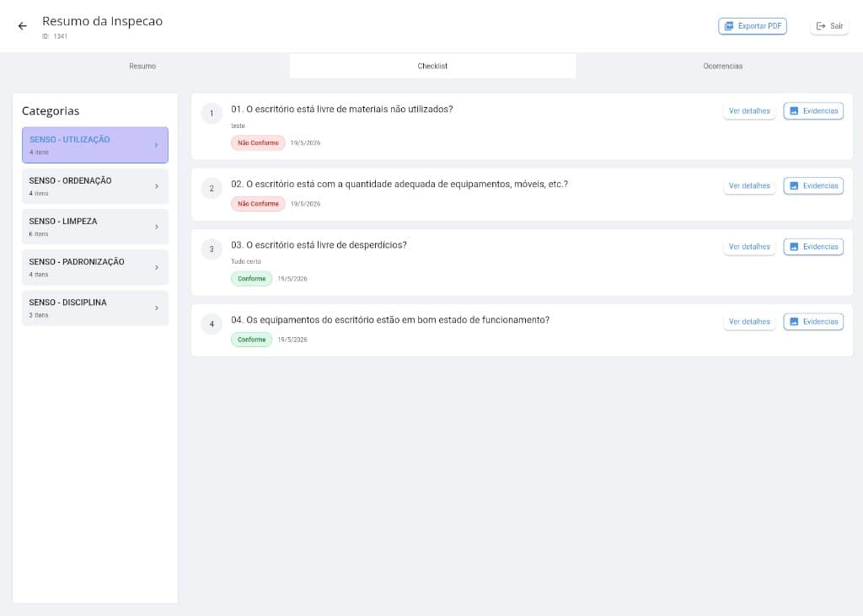Image resolution: width=863 pixels, height=616 pixels.
Task: Click Não Conforme badge on question 01
Action: (x=258, y=142)
